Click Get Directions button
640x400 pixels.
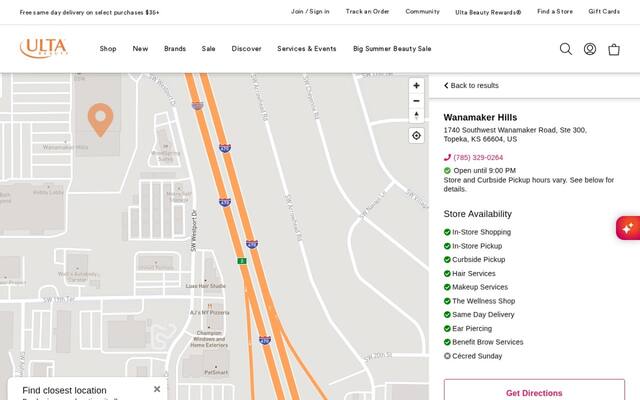pos(534,393)
